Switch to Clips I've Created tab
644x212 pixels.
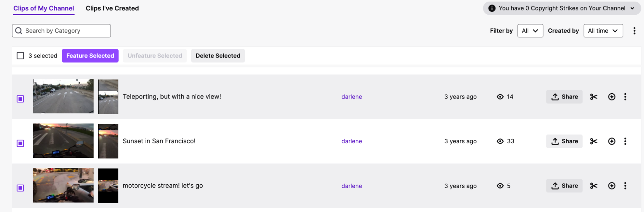point(112,8)
